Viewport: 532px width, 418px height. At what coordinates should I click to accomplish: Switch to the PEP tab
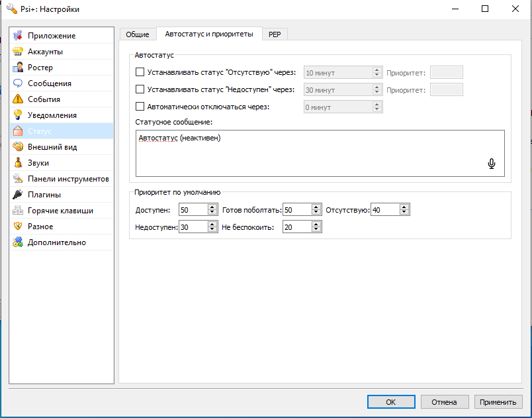(x=275, y=34)
